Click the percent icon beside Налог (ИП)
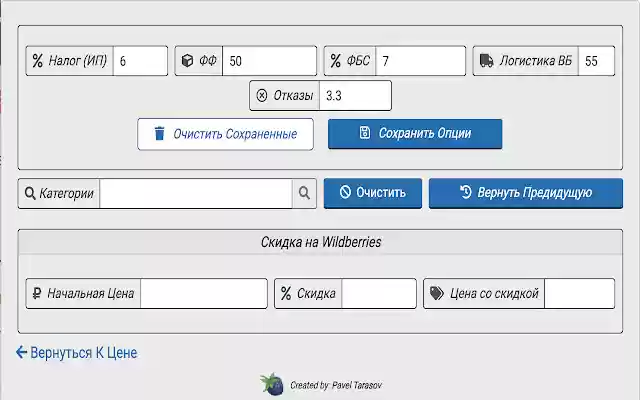640x400 pixels. click(x=38, y=61)
